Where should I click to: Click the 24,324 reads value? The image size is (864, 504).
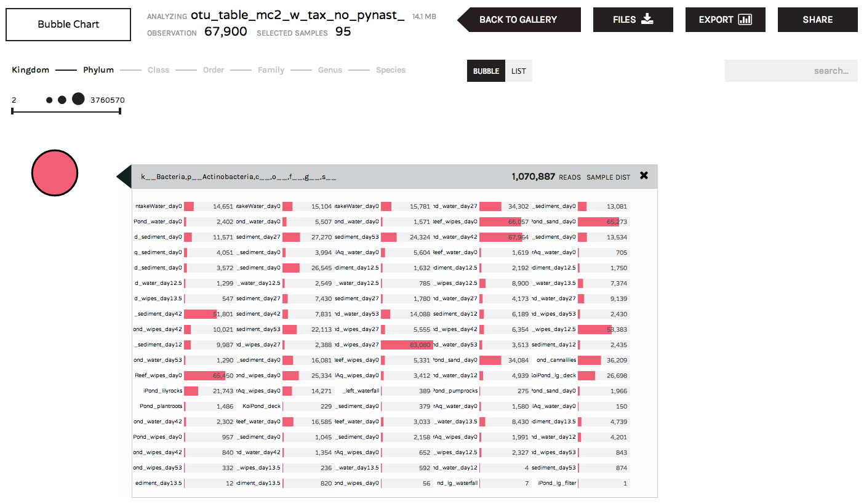coord(419,237)
